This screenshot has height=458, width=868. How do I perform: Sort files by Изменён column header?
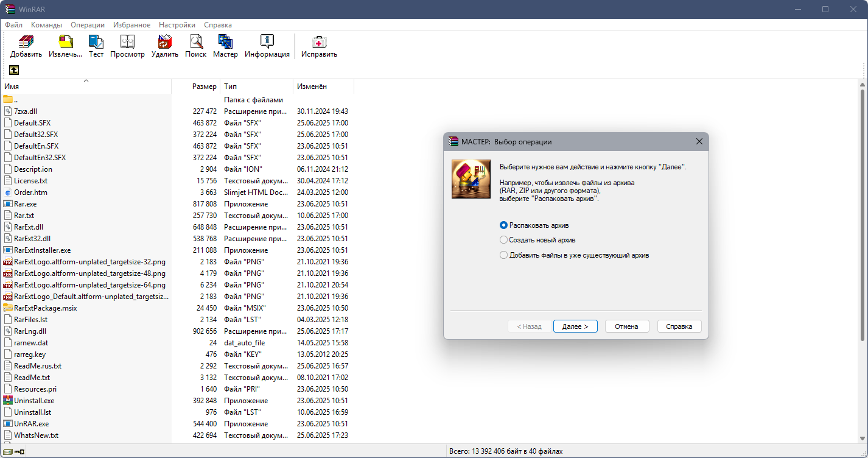[x=323, y=86]
